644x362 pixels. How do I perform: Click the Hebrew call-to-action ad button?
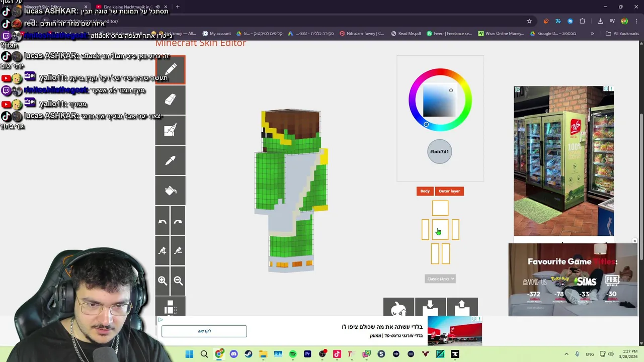(204, 331)
